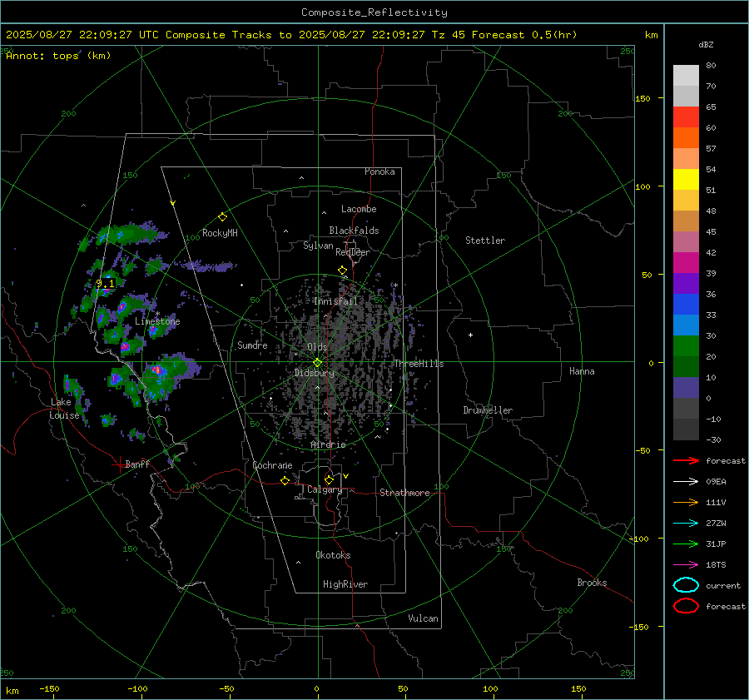Click the yellow diamond marker beside RockyMH
Screen dimensions: 749x700
click(222, 217)
